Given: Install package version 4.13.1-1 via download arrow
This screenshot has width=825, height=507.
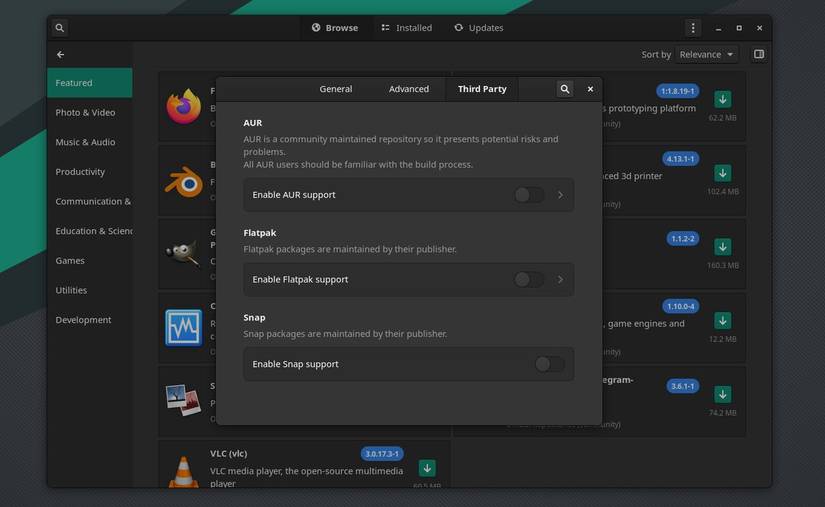Looking at the screenshot, I should coord(722,173).
